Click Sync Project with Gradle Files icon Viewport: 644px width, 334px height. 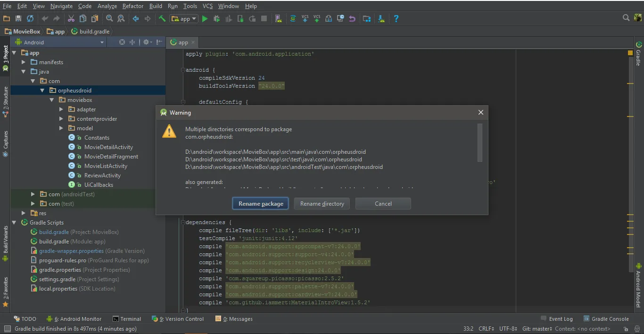(x=293, y=18)
